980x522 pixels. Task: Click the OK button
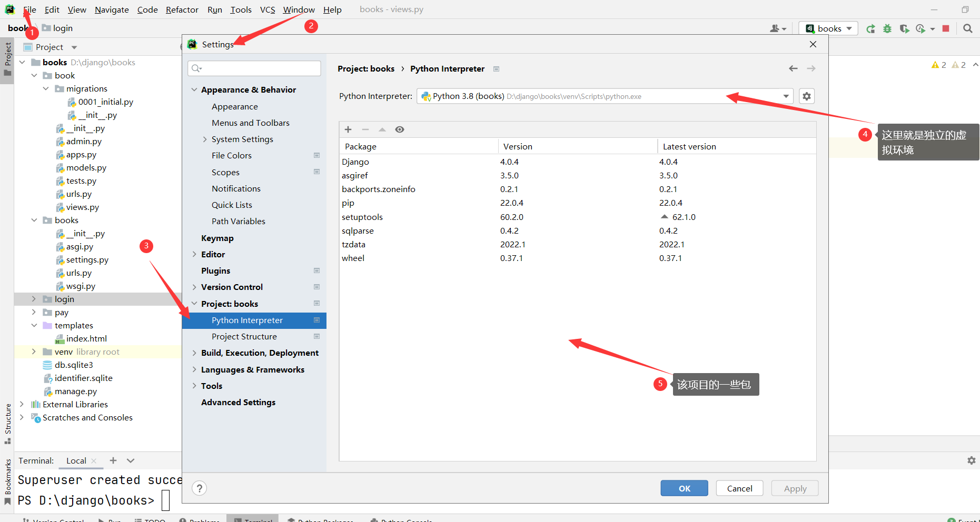click(x=685, y=488)
